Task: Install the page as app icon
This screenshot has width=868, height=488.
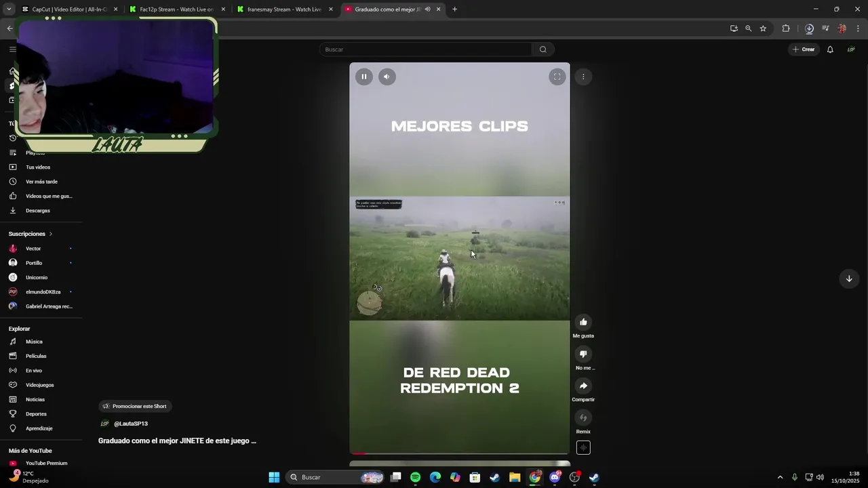Action: [x=734, y=28]
